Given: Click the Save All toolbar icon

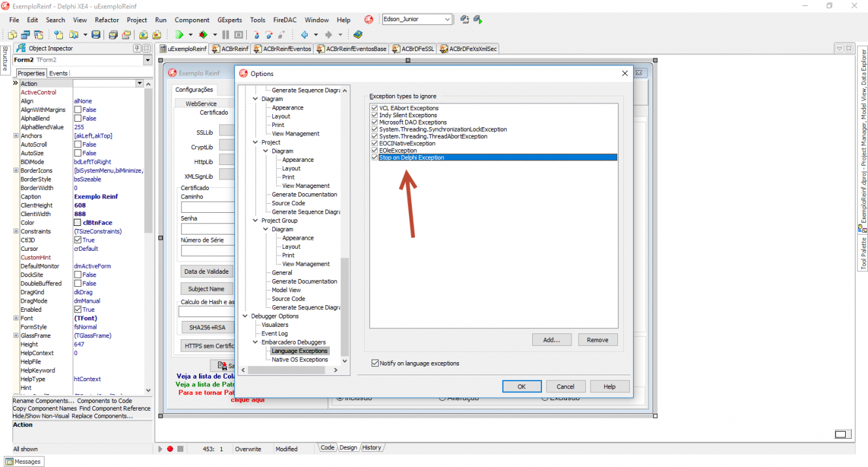Looking at the screenshot, I should (x=113, y=35).
